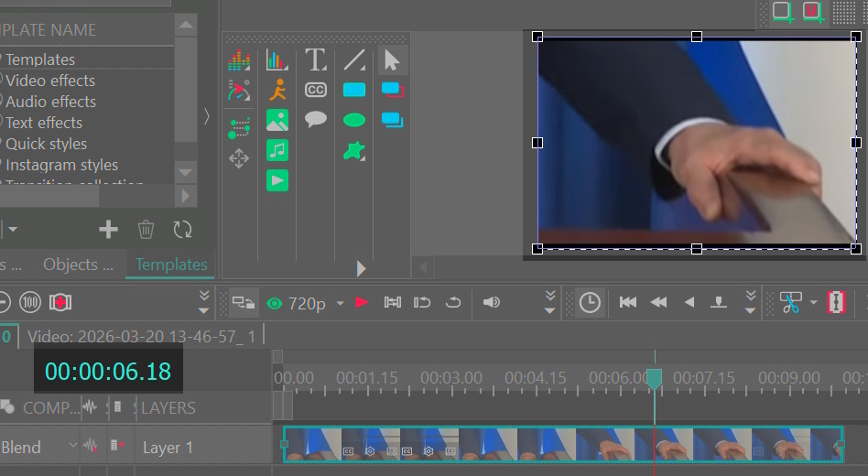The image size is (868, 476).
Task: Add a speech bubble tooltip
Action: click(316, 119)
